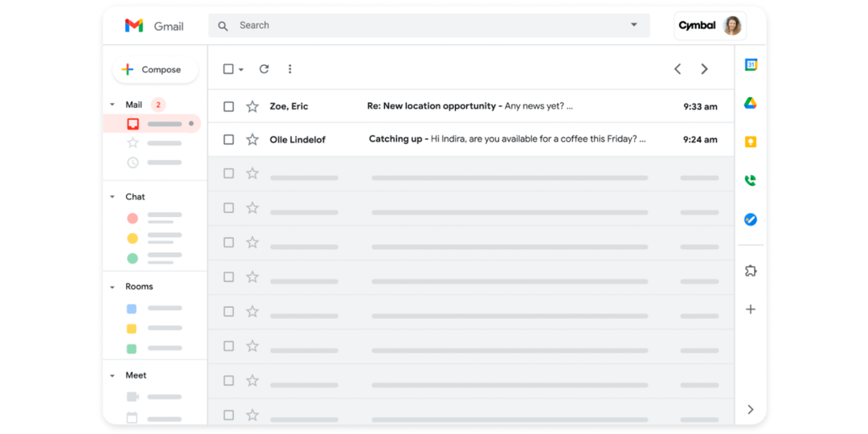Select the Inbox item under Mail

[153, 124]
